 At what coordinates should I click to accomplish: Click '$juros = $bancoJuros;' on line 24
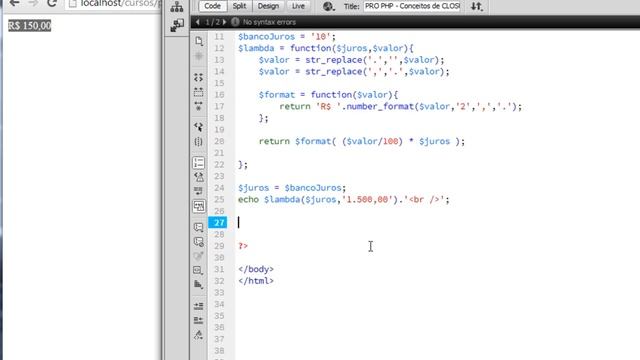pos(292,188)
